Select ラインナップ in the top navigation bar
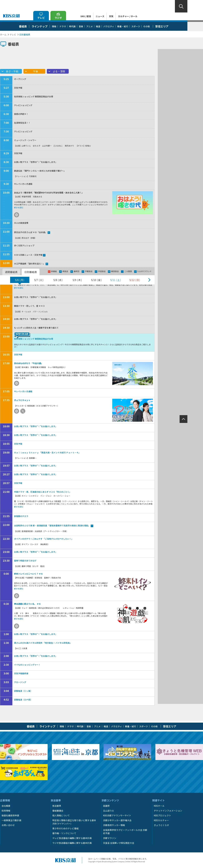Screen dimensions: 203x868 pyautogui.click(x=40, y=26)
